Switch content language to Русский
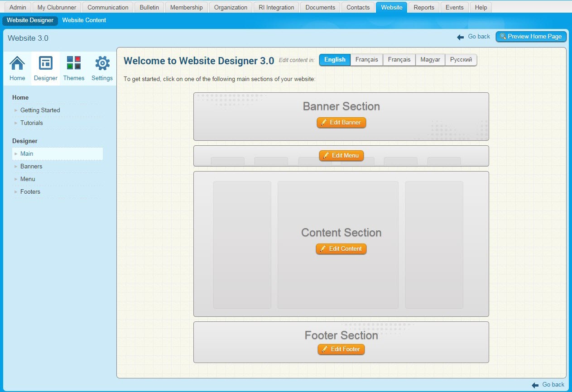Screen dimensions: 572x392 (461, 60)
